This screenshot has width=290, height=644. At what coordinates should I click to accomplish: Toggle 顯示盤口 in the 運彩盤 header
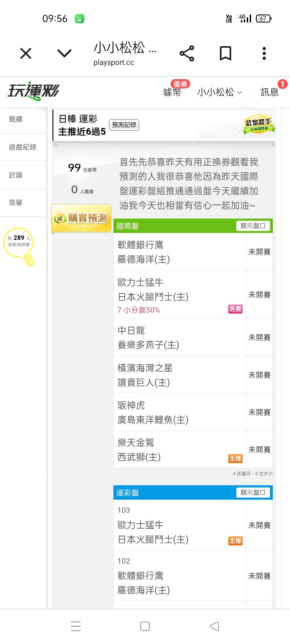click(253, 492)
